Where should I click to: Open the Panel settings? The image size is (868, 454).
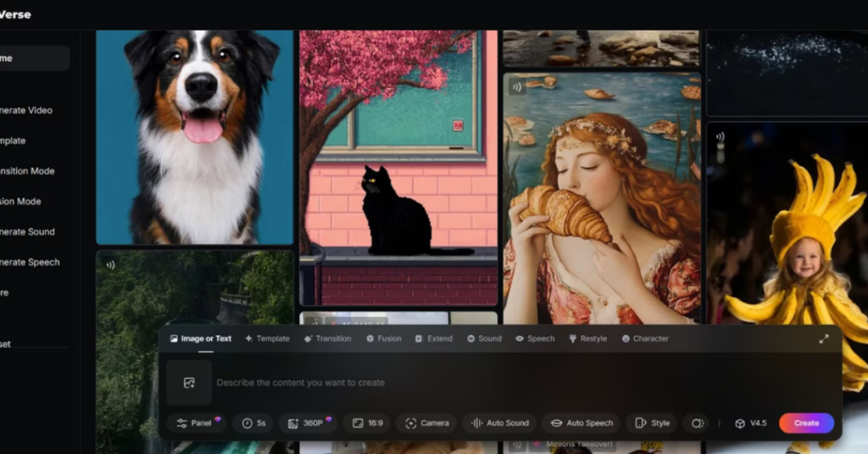pos(196,423)
